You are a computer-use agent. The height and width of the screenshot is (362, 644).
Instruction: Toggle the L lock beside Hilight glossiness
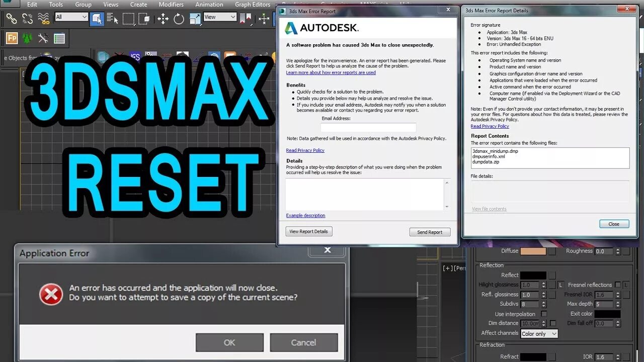click(560, 285)
